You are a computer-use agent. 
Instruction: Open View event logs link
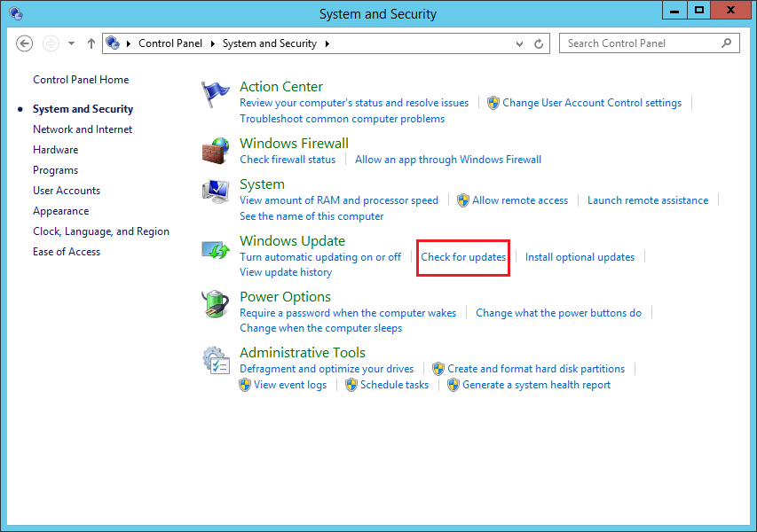[x=289, y=385]
